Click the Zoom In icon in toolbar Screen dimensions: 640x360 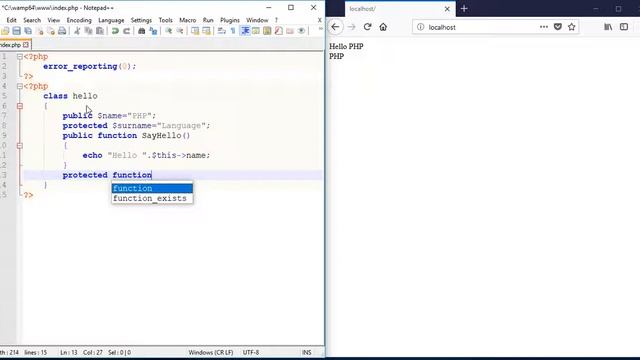168,31
